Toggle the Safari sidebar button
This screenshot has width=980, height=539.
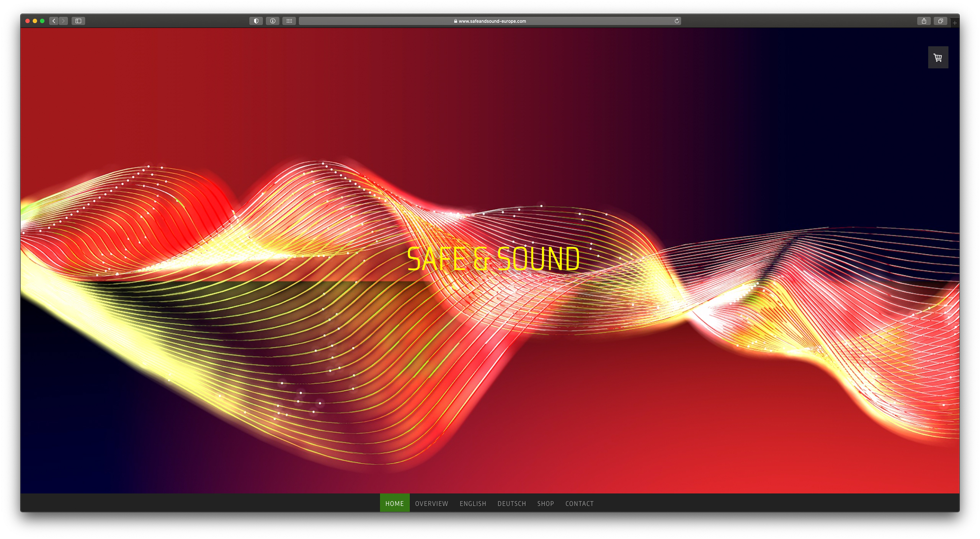point(78,21)
